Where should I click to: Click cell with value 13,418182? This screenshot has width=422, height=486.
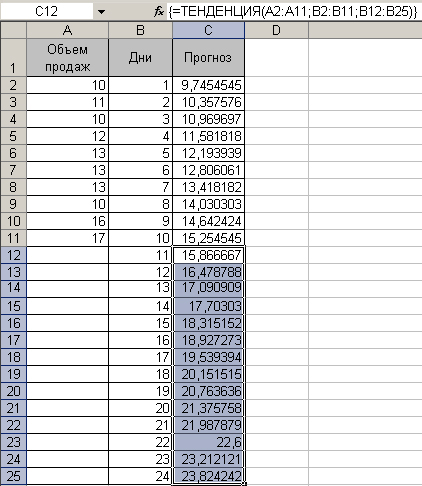(x=208, y=187)
